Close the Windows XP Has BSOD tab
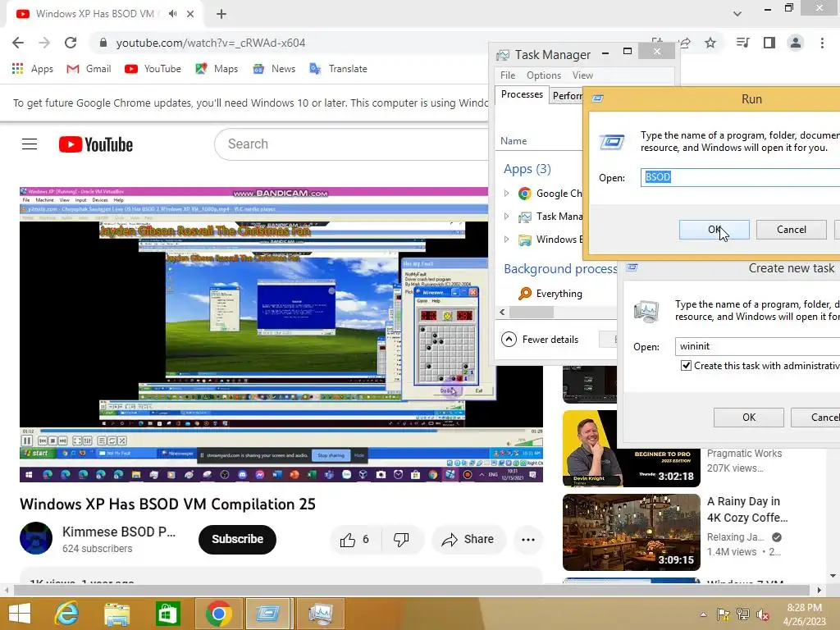 point(190,14)
